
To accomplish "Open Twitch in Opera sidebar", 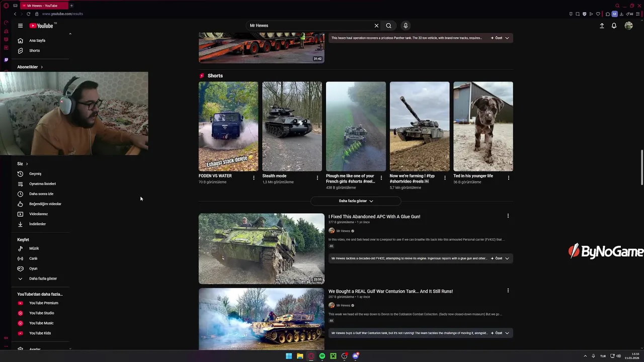I will pos(6,60).
